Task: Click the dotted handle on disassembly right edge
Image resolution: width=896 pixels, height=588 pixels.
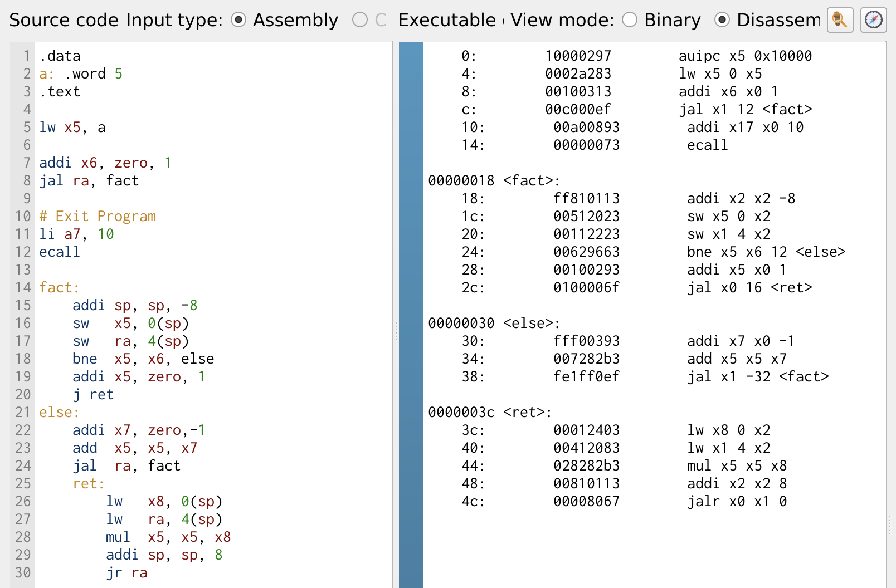Action: [890, 526]
